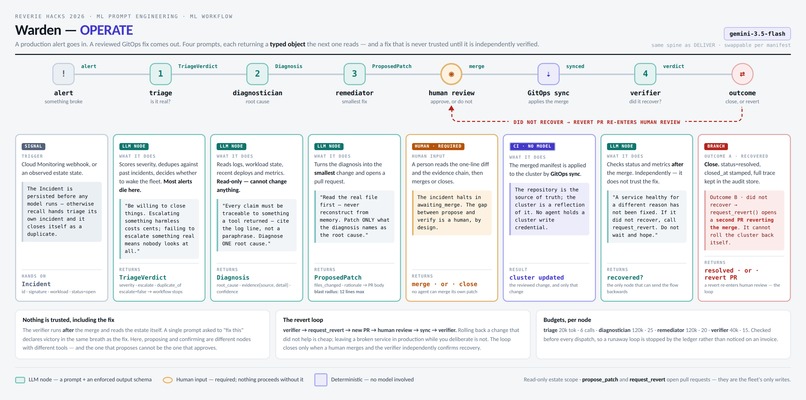This screenshot has width=806, height=400.
Task: Click the 'triage' node label under step 1
Action: (161, 93)
